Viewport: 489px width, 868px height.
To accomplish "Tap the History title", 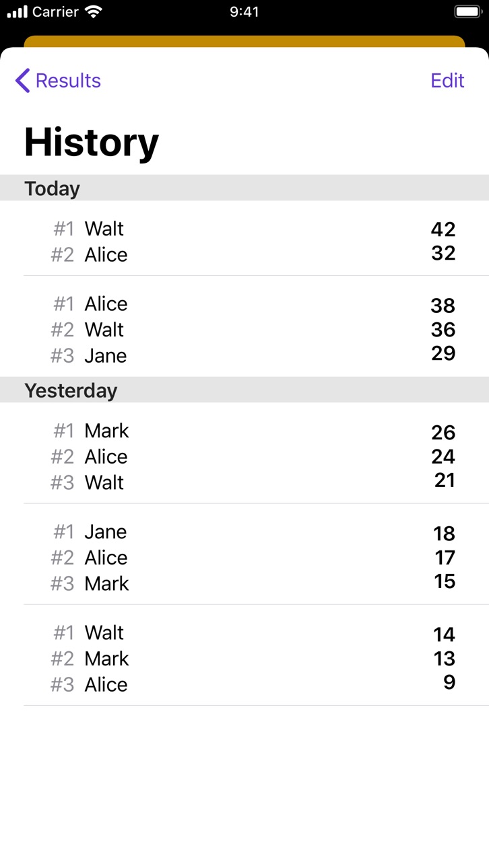I will pyautogui.click(x=92, y=142).
